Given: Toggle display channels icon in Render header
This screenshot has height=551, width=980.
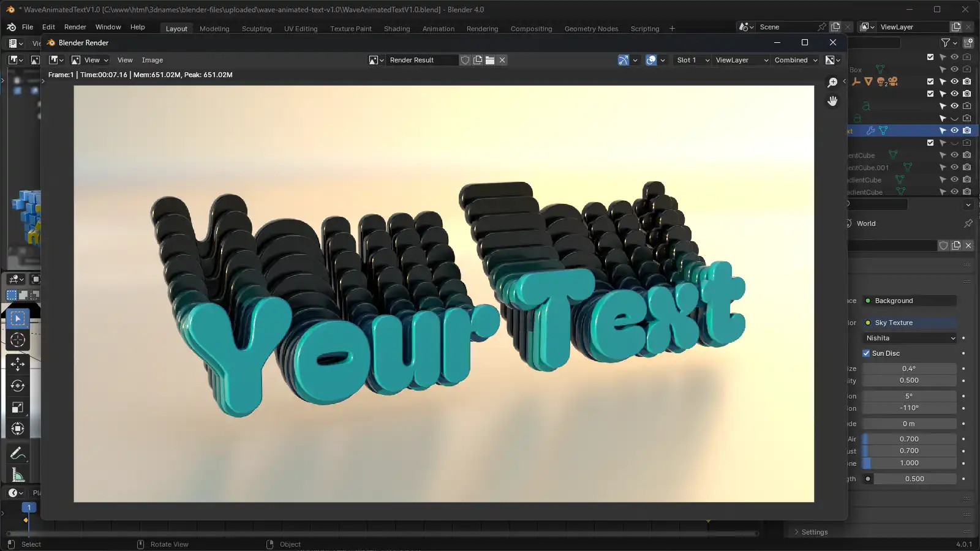Looking at the screenshot, I should coord(833,60).
